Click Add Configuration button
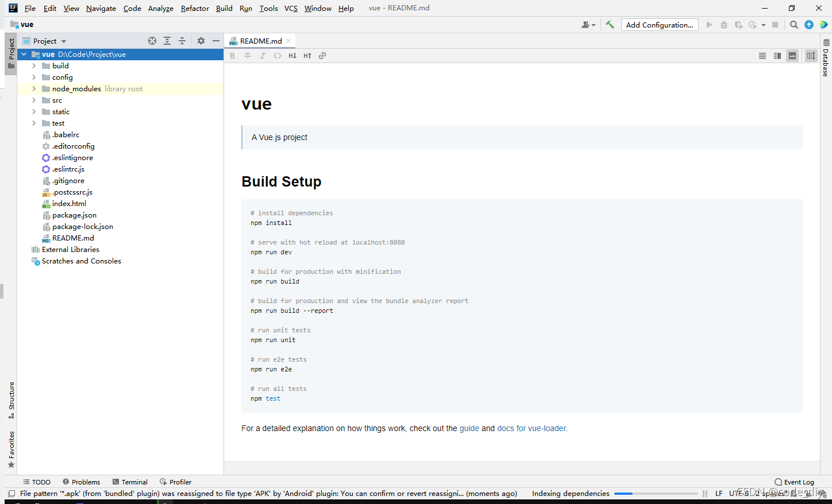 tap(660, 25)
